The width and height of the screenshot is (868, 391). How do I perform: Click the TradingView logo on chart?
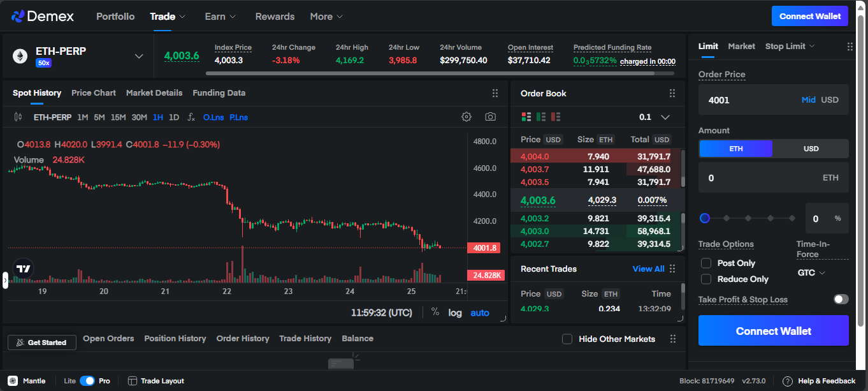pyautogui.click(x=24, y=269)
